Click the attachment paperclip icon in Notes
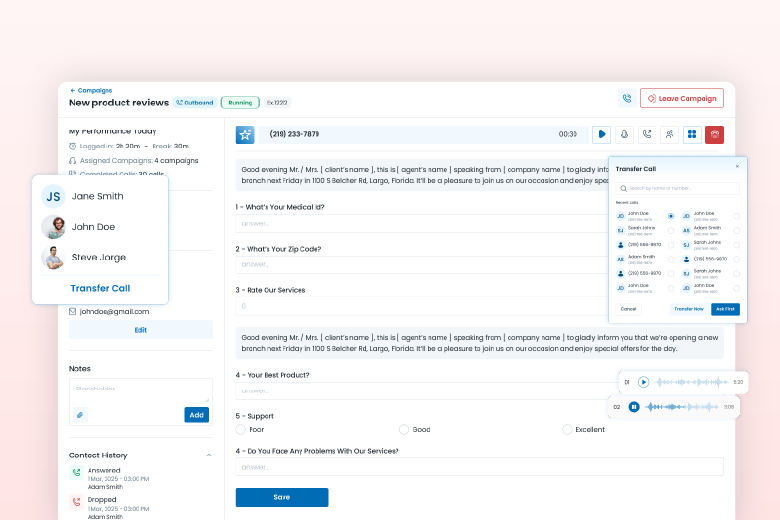The width and height of the screenshot is (780, 520). tap(80, 415)
